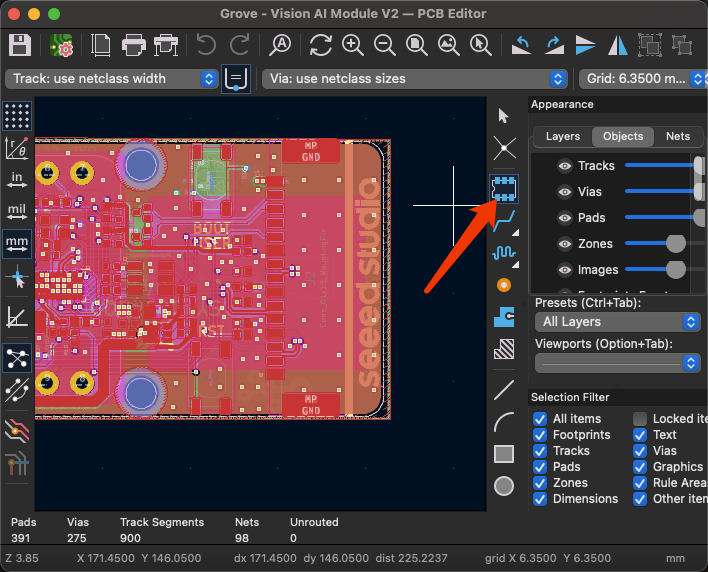
Task: Click Zoom to Fit Page icon
Action: 416,45
